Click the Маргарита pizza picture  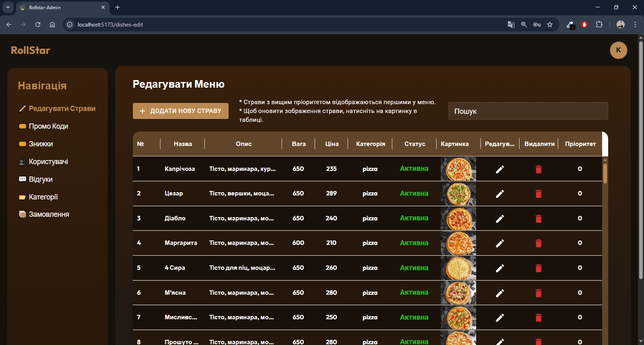point(458,243)
